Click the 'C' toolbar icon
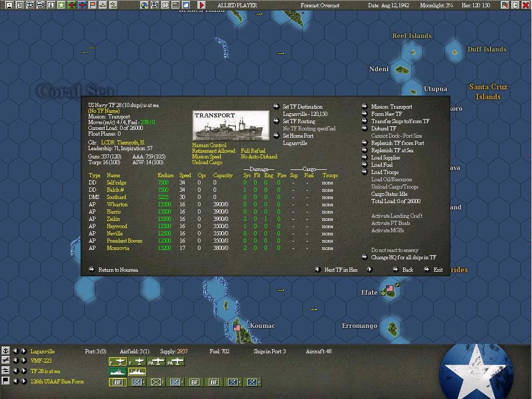The image size is (532, 399). click(515, 5)
